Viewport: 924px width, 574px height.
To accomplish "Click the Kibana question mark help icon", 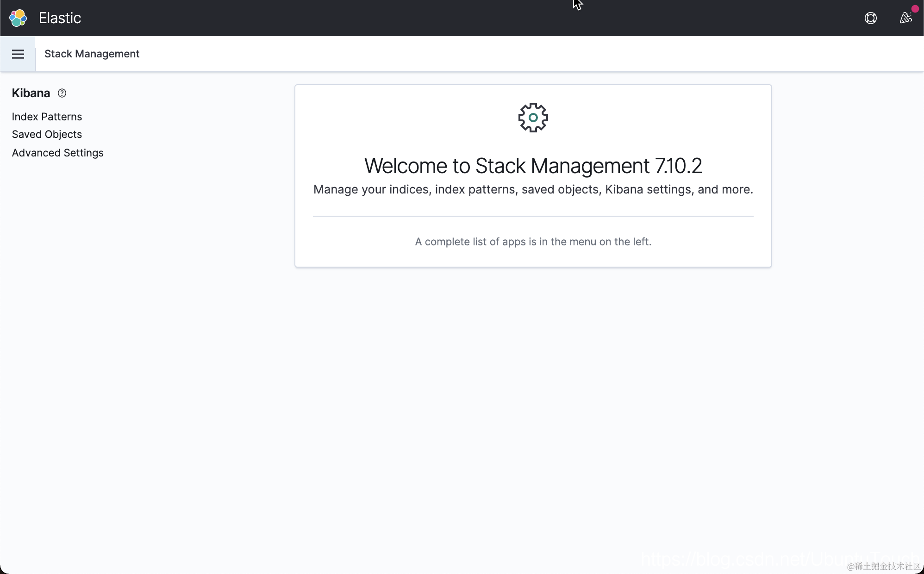I will (x=62, y=93).
